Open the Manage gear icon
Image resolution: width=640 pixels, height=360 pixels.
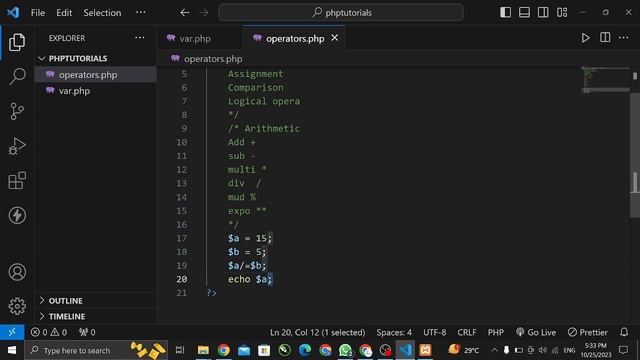pyautogui.click(x=17, y=306)
